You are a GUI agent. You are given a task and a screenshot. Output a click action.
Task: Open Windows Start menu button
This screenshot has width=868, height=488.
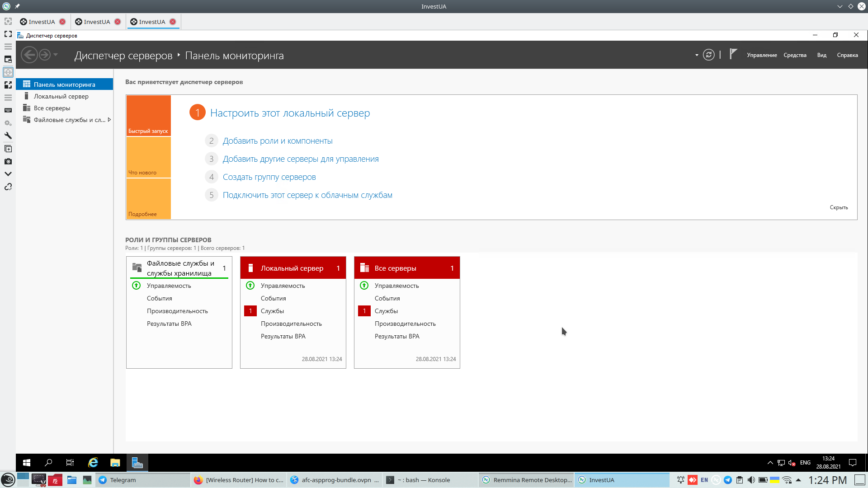27,462
